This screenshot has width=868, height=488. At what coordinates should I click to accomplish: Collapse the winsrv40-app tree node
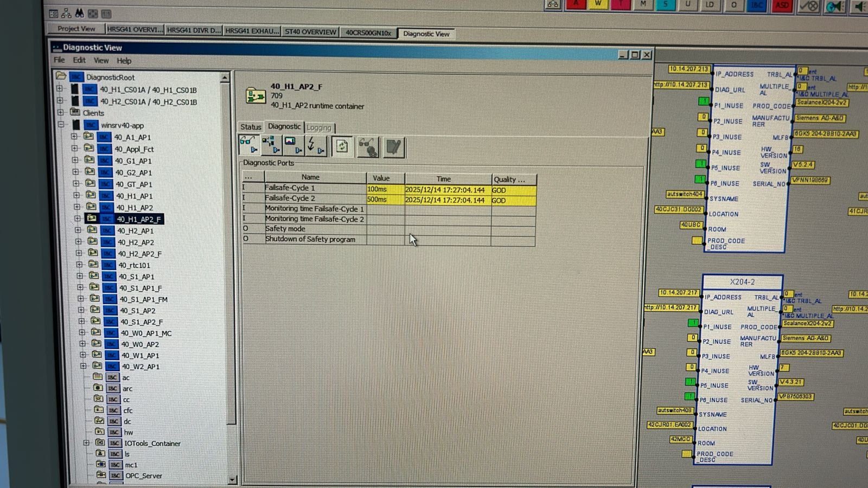[x=61, y=125]
